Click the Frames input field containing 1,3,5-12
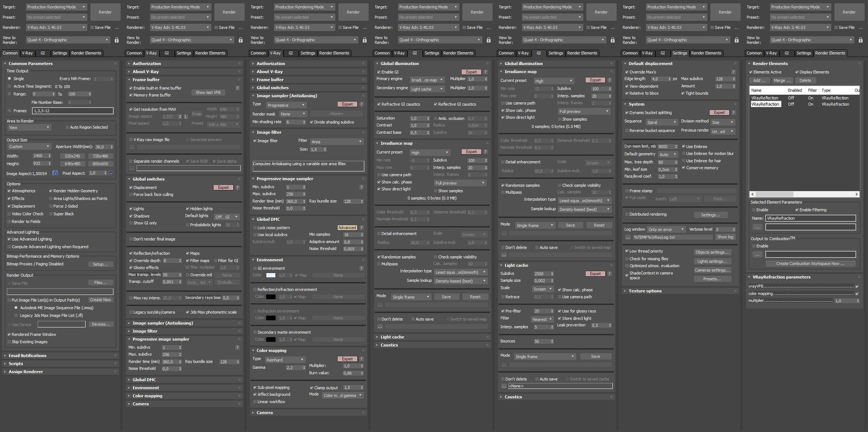Viewport: 868px width, 432px height. coord(73,110)
